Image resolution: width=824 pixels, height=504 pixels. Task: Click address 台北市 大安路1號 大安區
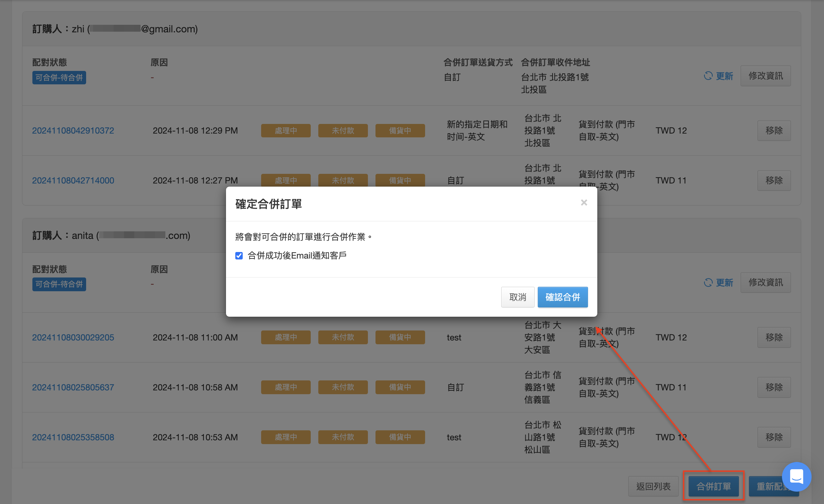tap(543, 337)
